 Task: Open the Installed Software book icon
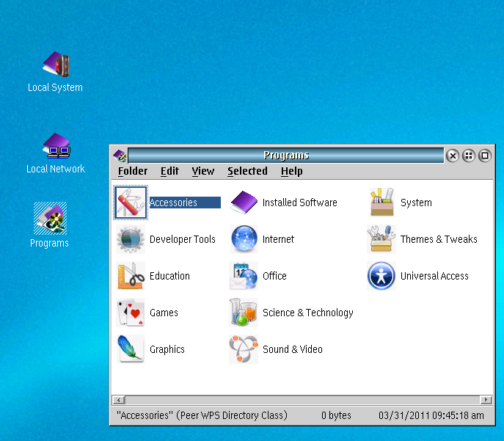coord(244,203)
